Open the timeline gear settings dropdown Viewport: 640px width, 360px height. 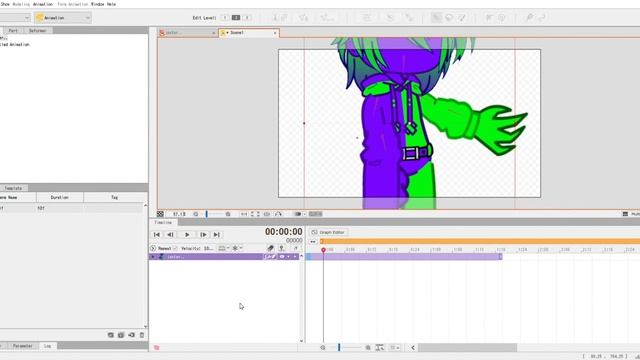point(237,248)
